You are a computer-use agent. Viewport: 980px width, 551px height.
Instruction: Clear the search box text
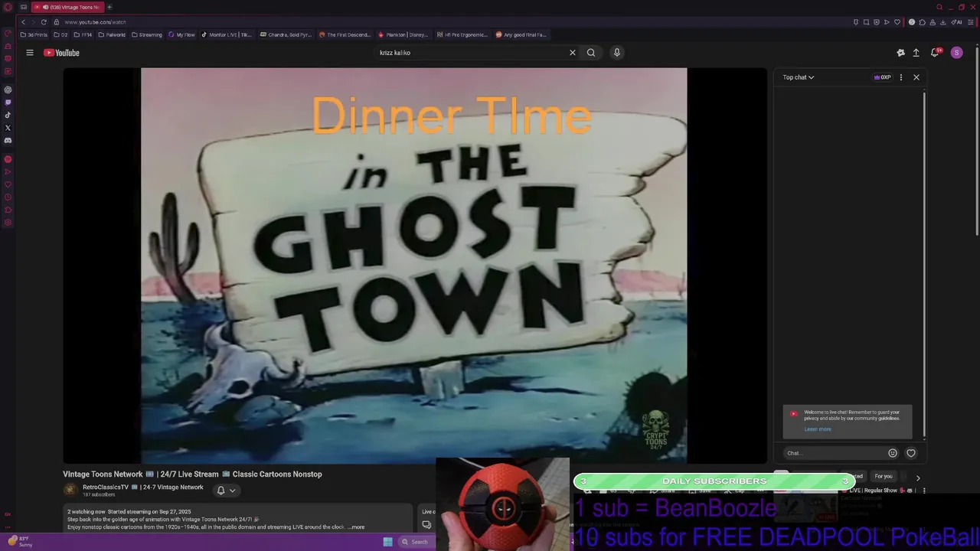pyautogui.click(x=572, y=53)
